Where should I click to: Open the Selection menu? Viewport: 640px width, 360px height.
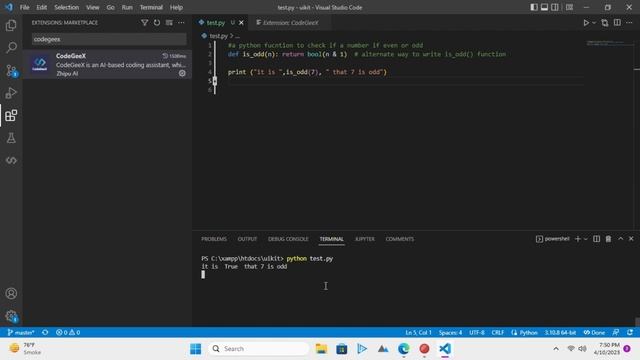pyautogui.click(x=67, y=7)
